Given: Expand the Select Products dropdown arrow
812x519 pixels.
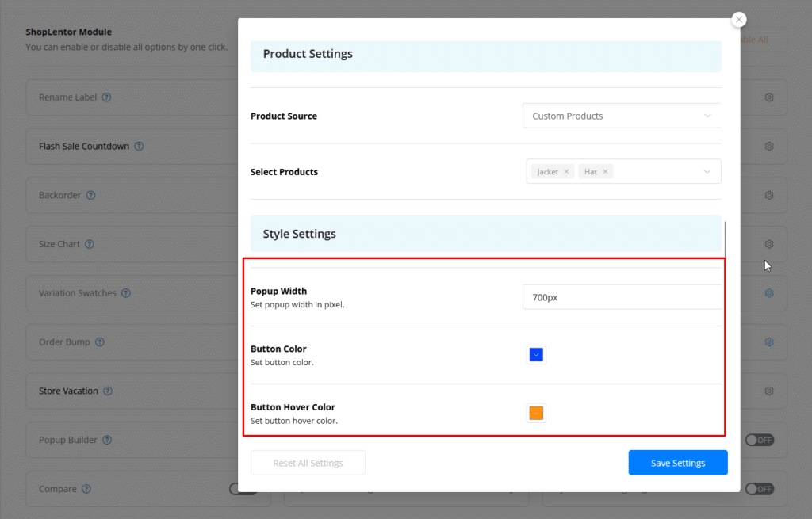Looking at the screenshot, I should point(707,171).
